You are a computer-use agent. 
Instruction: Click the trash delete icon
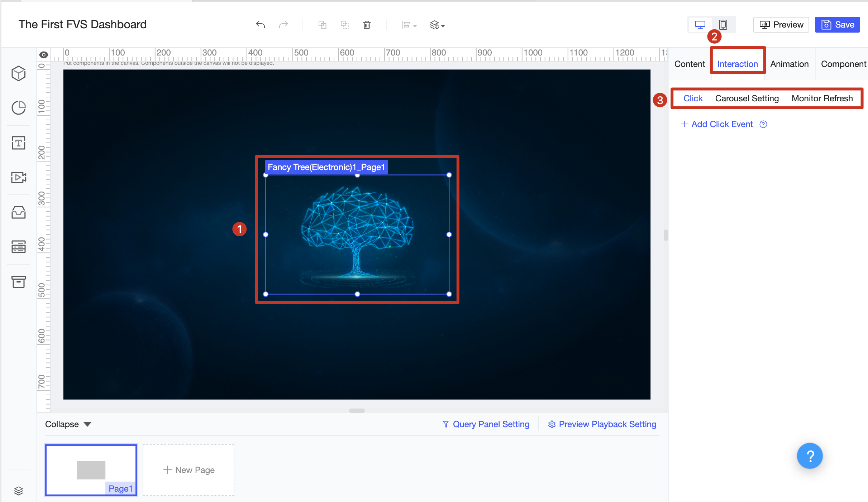click(x=367, y=25)
